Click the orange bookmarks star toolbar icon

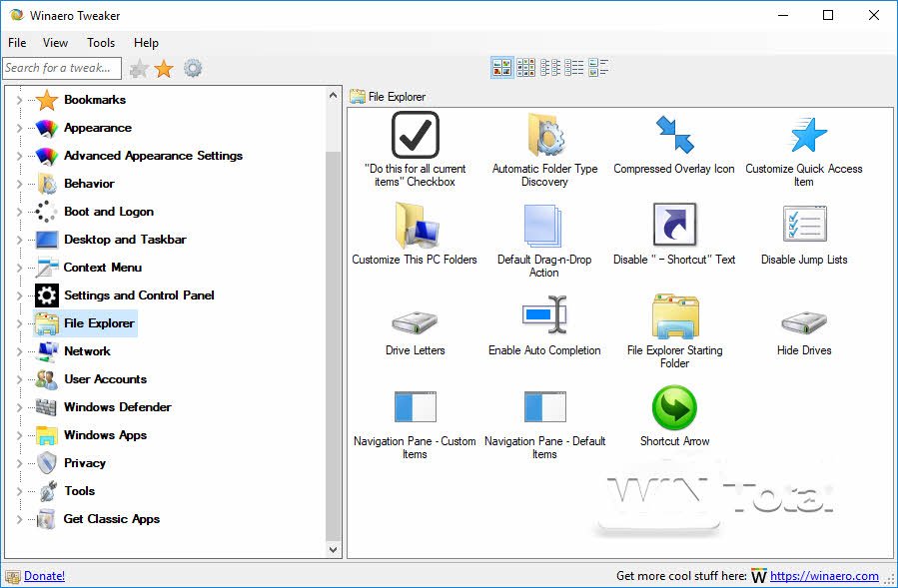click(164, 69)
